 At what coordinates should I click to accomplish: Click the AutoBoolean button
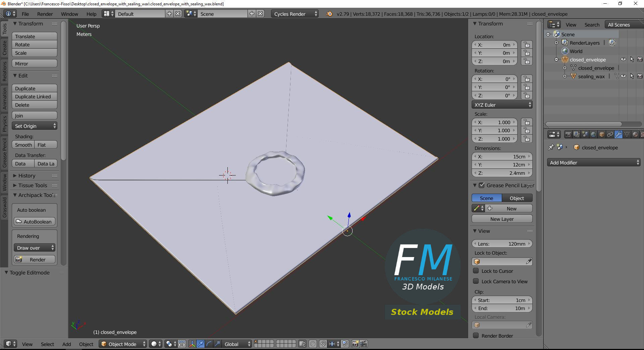pyautogui.click(x=35, y=221)
